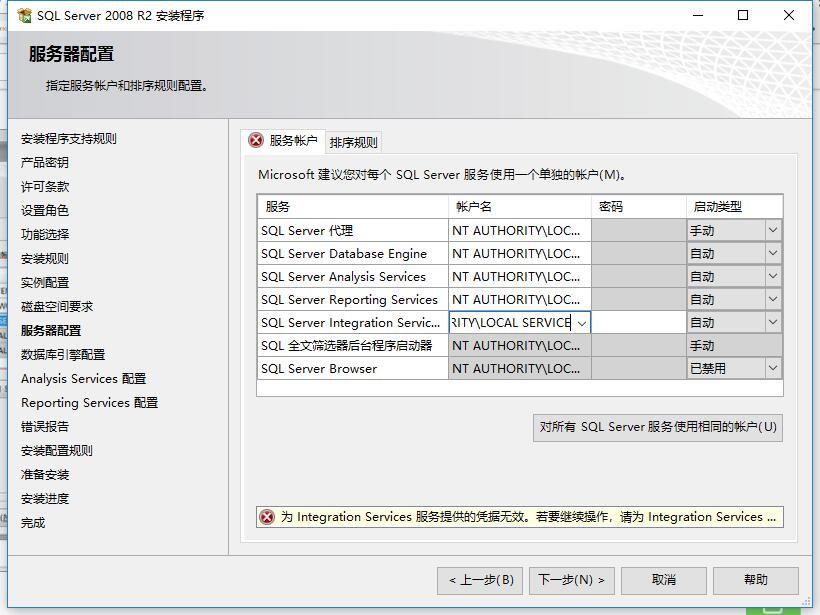Click the SQL Server setup title bar icon
This screenshot has width=820, height=615.
pyautogui.click(x=24, y=16)
